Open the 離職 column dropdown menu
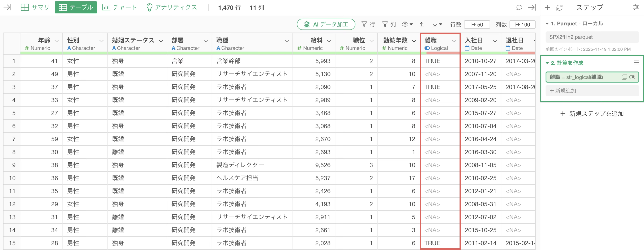Screen dimensions: 644x250 coord(454,41)
